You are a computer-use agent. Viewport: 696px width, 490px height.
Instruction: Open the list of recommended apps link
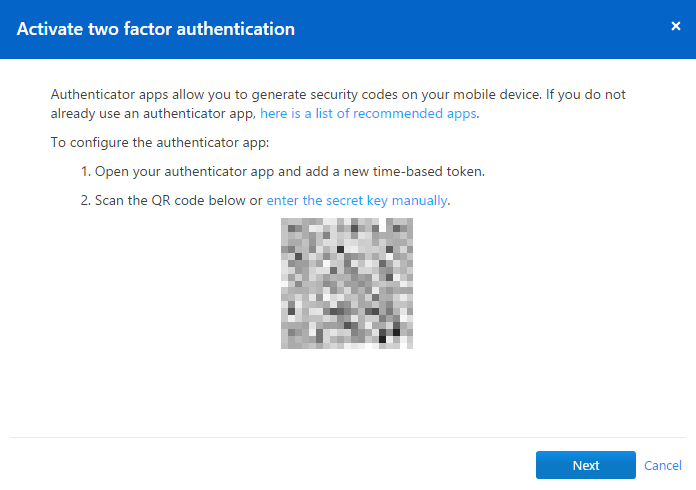tap(368, 114)
